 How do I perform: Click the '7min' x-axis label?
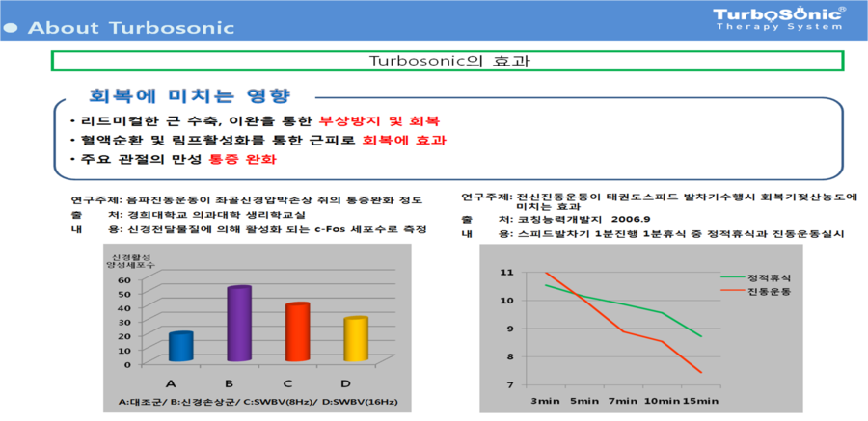(x=623, y=400)
